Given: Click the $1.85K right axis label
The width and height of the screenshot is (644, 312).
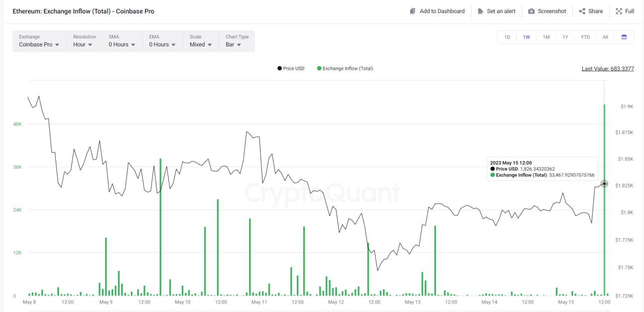Looking at the screenshot, I should [x=625, y=159].
